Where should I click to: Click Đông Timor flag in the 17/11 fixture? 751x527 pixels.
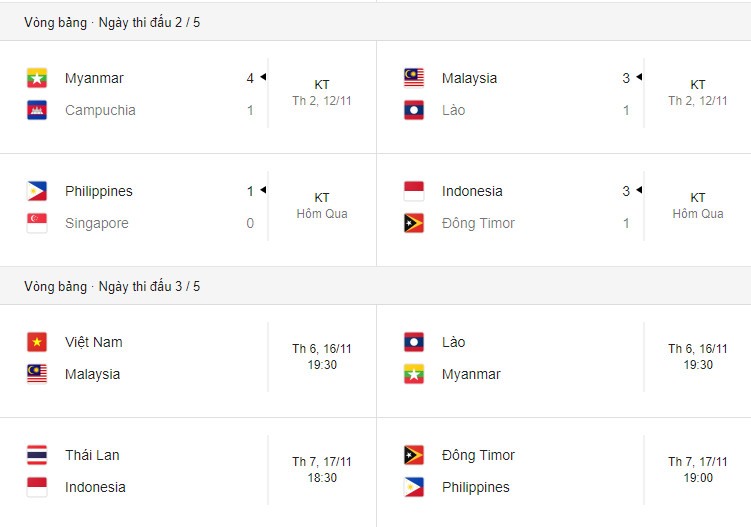[x=414, y=455]
